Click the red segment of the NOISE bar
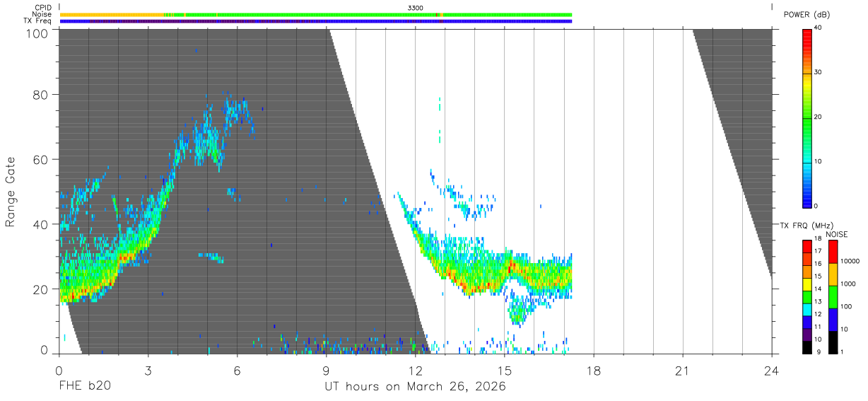868x401 pixels. click(833, 252)
